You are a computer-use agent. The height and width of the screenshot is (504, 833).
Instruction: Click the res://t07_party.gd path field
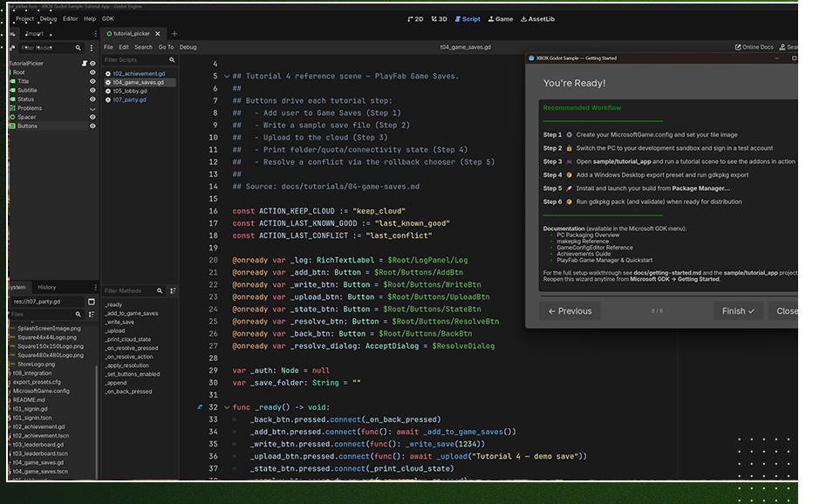pyautogui.click(x=47, y=302)
